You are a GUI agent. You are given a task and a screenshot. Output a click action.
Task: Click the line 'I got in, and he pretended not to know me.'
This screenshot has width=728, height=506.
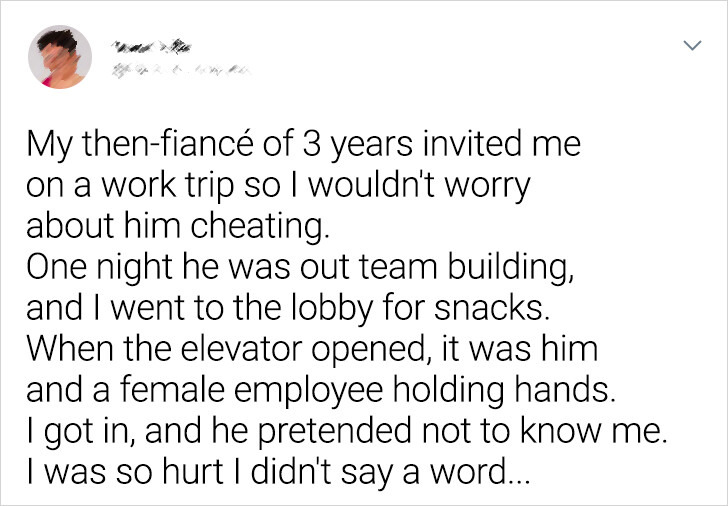[x=347, y=431]
